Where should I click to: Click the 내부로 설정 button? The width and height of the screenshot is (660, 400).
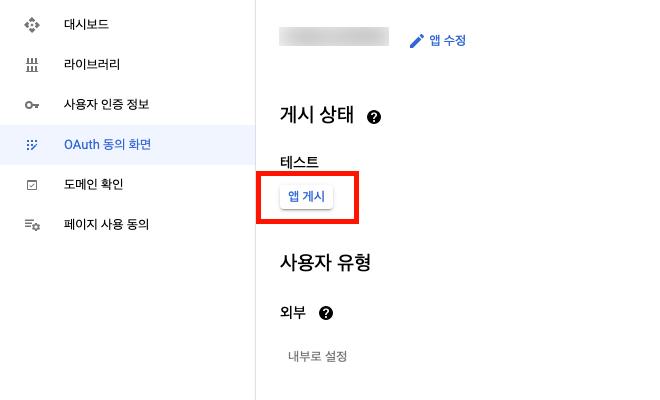(317, 356)
